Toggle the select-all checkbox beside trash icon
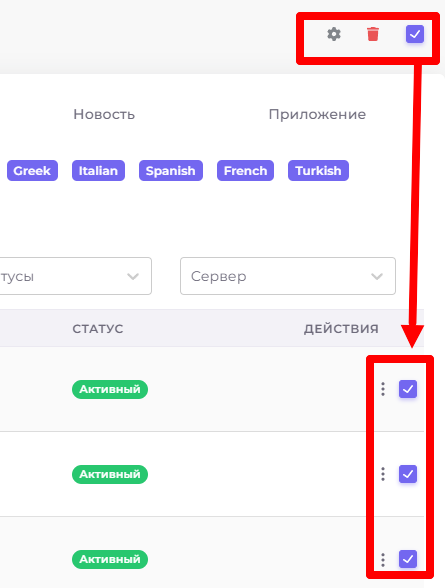The height and width of the screenshot is (588, 445). (x=415, y=34)
